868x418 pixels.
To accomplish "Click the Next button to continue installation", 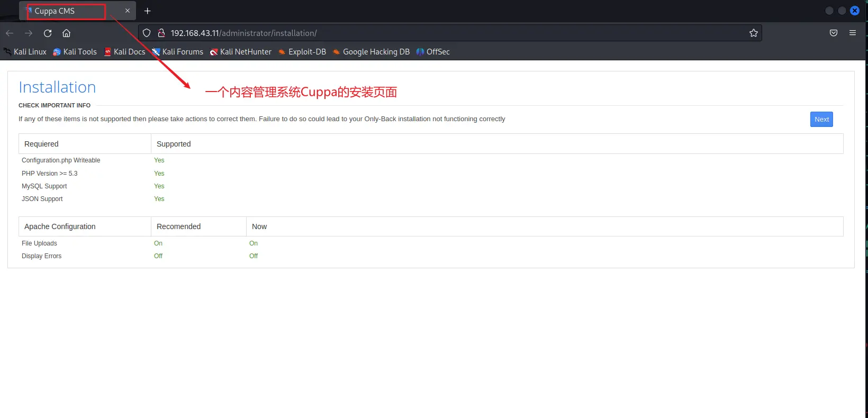I will [821, 120].
